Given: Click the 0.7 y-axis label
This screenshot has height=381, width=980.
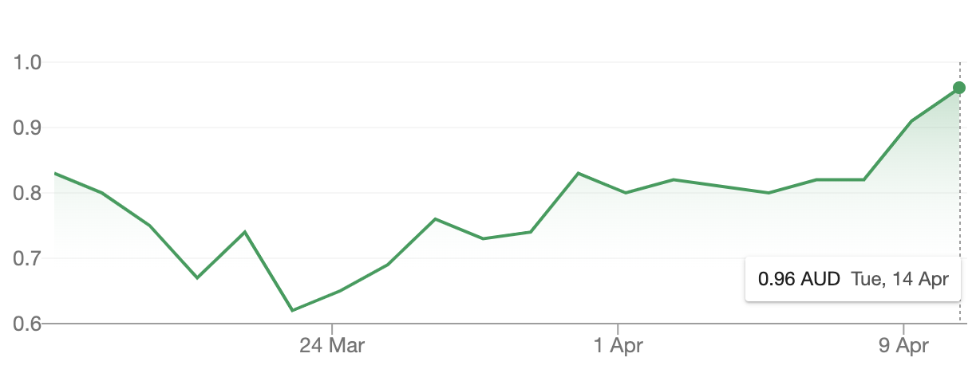Looking at the screenshot, I should [28, 258].
